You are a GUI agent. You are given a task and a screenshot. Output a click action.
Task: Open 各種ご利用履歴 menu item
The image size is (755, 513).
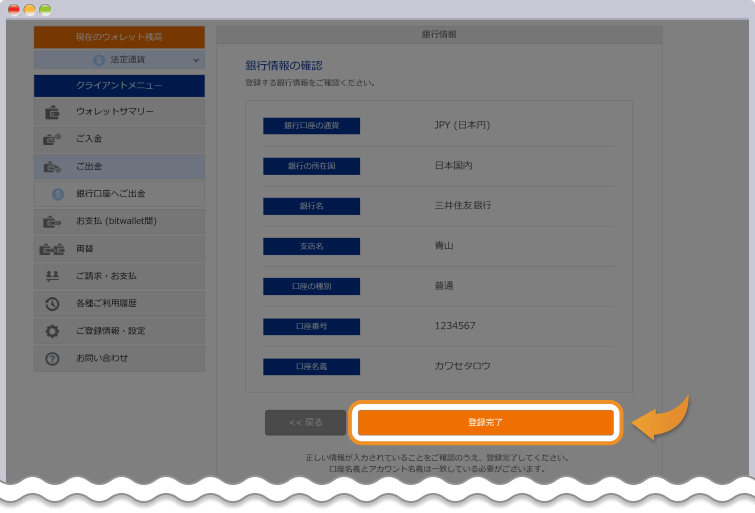(x=119, y=304)
